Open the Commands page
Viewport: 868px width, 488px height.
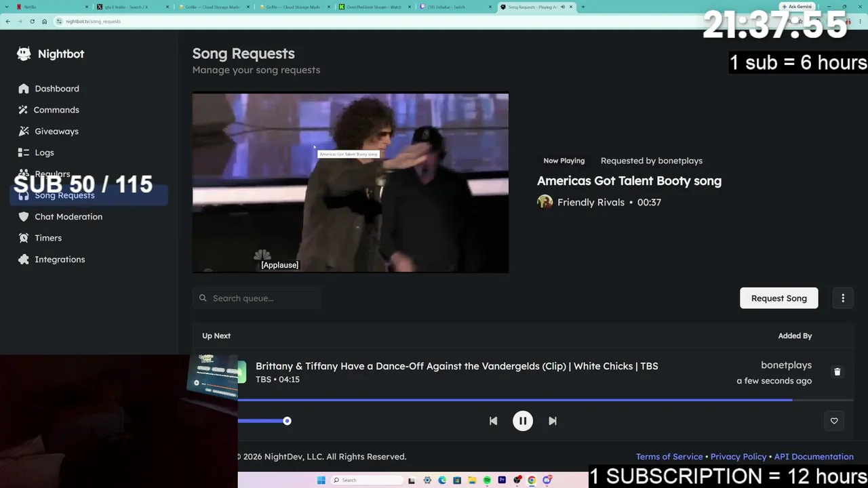pyautogui.click(x=57, y=110)
